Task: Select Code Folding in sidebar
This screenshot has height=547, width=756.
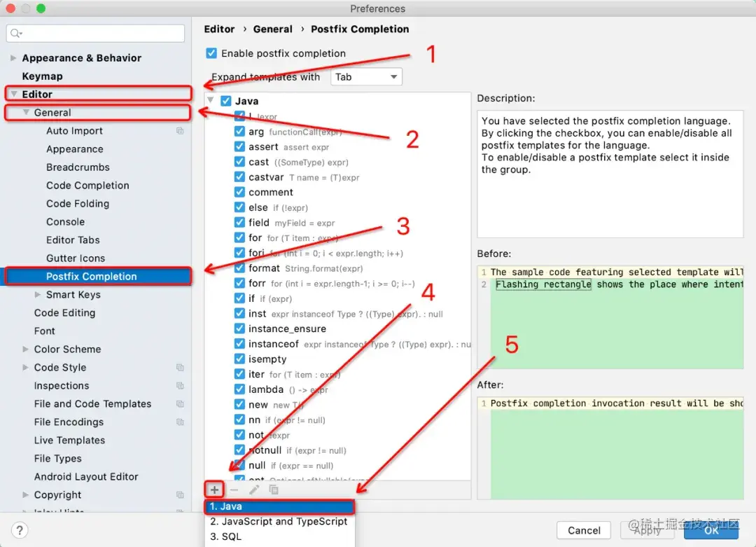Action: (77, 204)
